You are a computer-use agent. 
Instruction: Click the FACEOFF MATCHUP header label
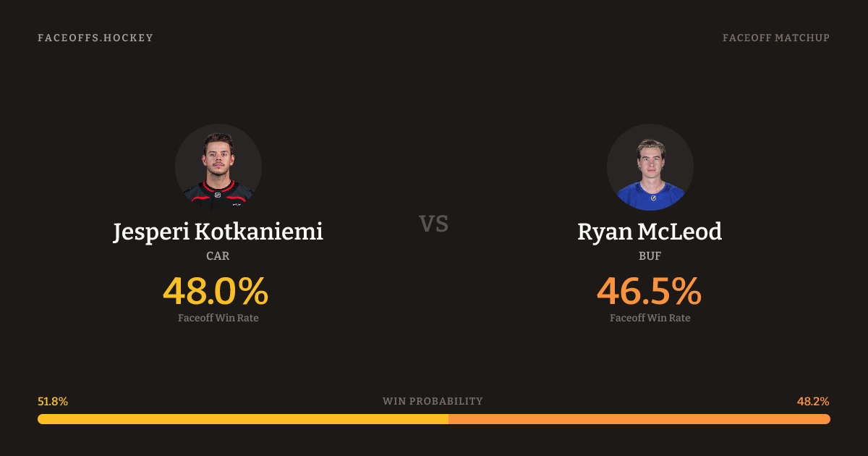click(775, 38)
